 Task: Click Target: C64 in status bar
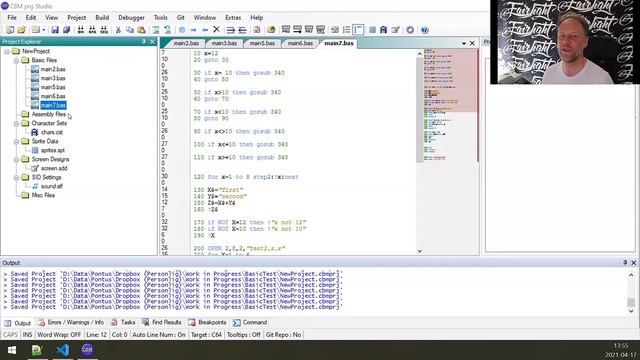(x=206, y=335)
